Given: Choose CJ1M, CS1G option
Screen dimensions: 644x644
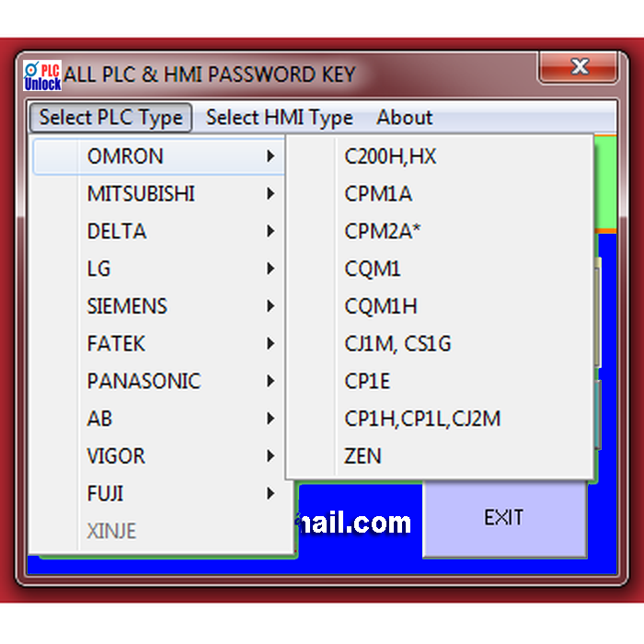Looking at the screenshot, I should (397, 344).
